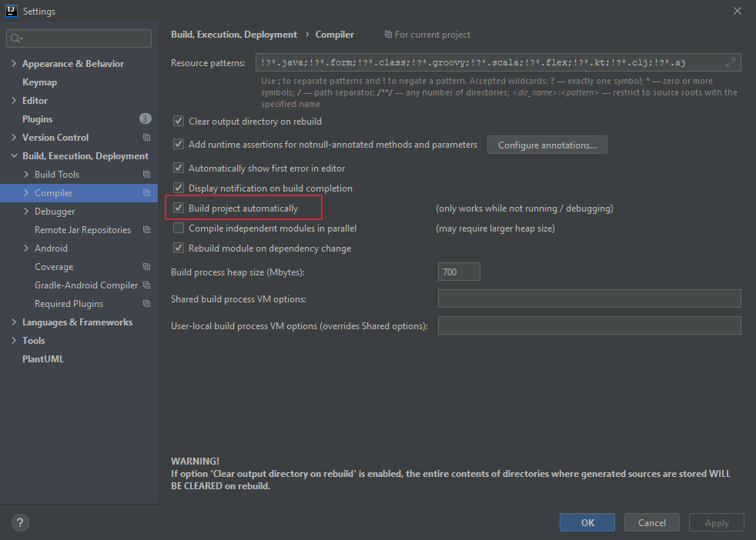Select the PlantUML settings page
Image resolution: width=756 pixels, height=540 pixels.
(42, 358)
